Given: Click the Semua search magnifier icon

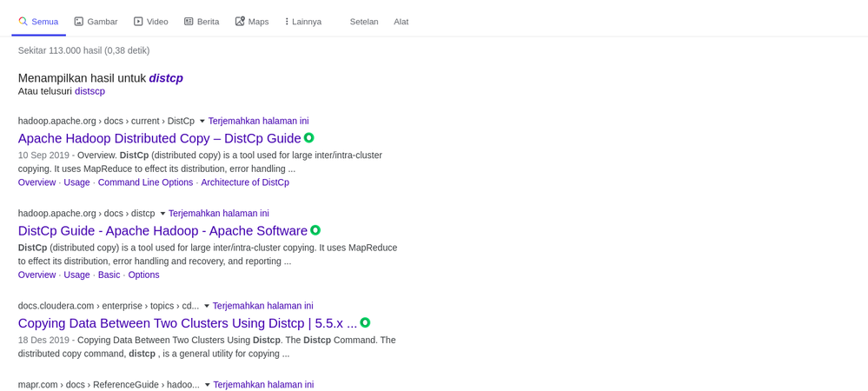Looking at the screenshot, I should [23, 22].
